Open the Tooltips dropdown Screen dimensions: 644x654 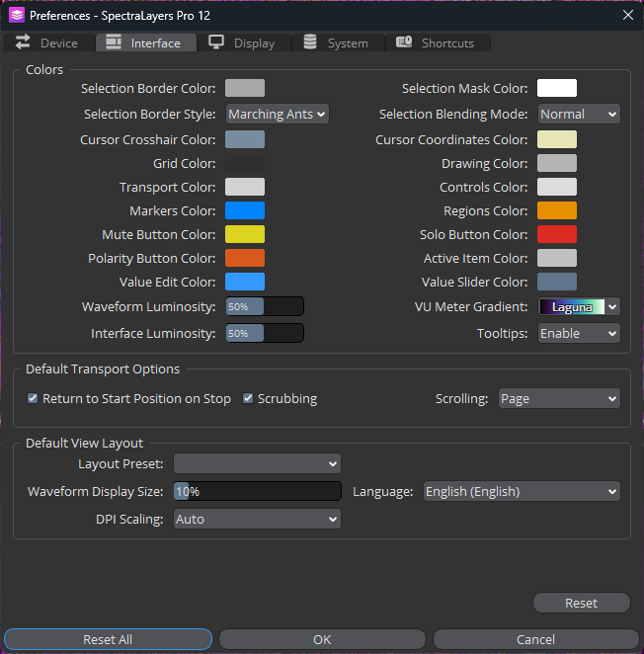point(579,333)
